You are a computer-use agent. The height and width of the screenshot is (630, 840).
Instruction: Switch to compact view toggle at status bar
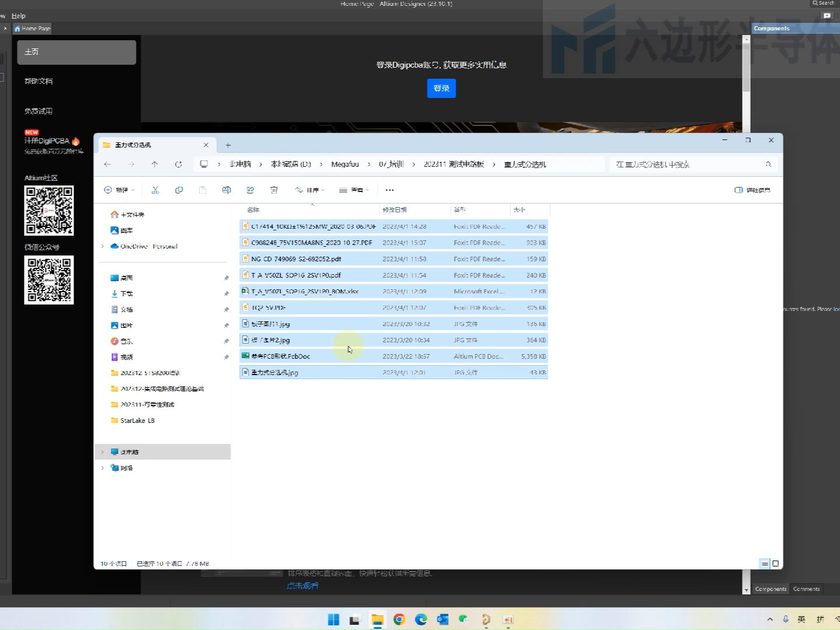(764, 563)
